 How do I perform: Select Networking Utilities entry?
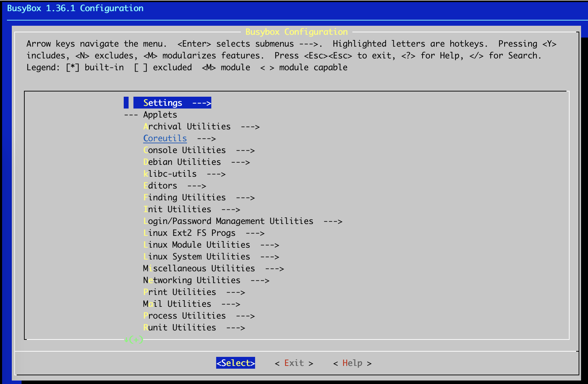pos(191,280)
